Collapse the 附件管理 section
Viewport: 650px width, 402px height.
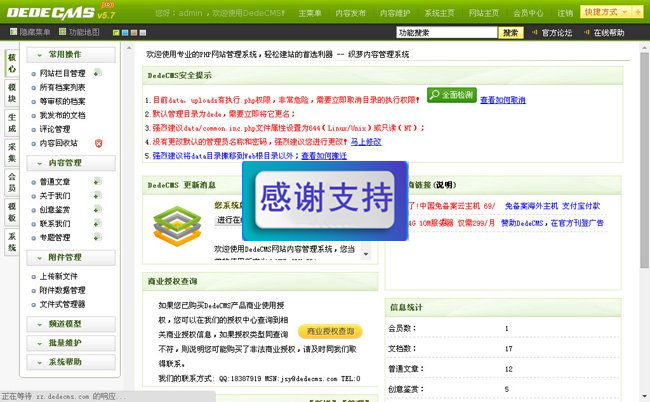tap(71, 257)
